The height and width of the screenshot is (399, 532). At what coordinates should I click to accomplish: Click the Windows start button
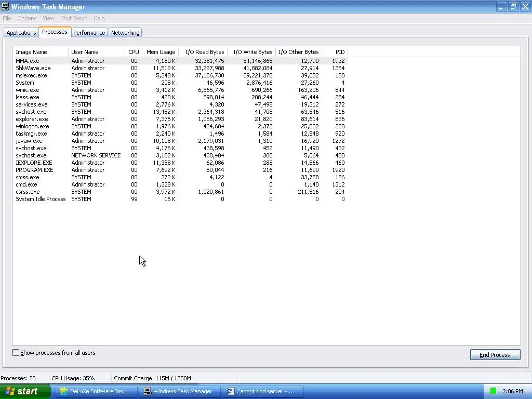pyautogui.click(x=25, y=391)
